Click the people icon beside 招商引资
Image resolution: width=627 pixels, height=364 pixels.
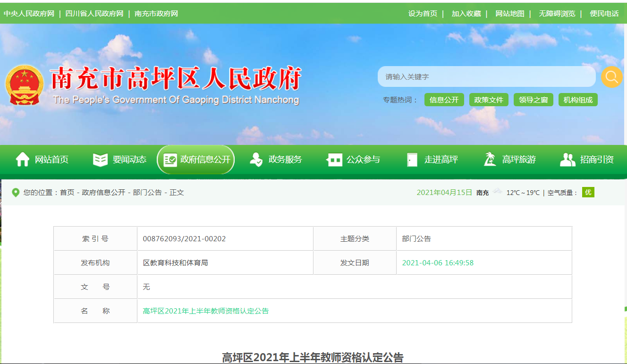(x=568, y=160)
